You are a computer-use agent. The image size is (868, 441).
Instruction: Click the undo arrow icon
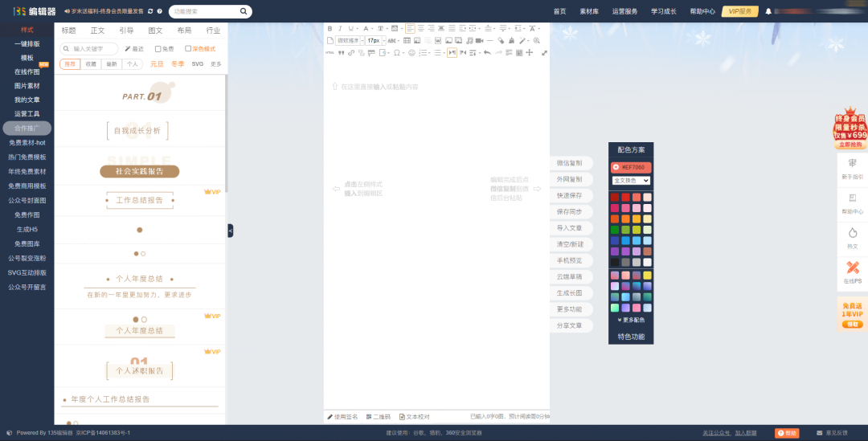[x=487, y=53]
